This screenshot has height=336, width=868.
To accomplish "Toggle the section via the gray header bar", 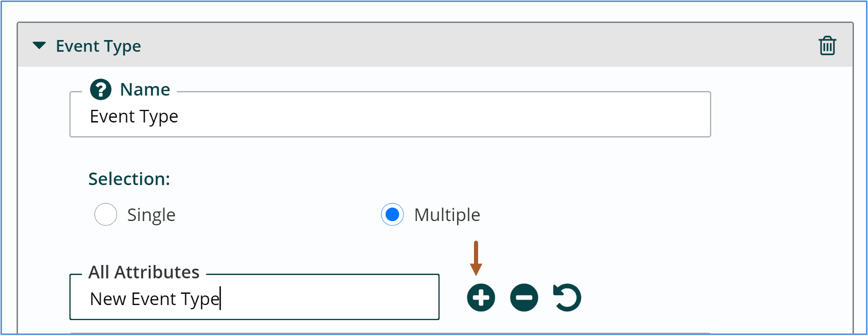I will [435, 45].
